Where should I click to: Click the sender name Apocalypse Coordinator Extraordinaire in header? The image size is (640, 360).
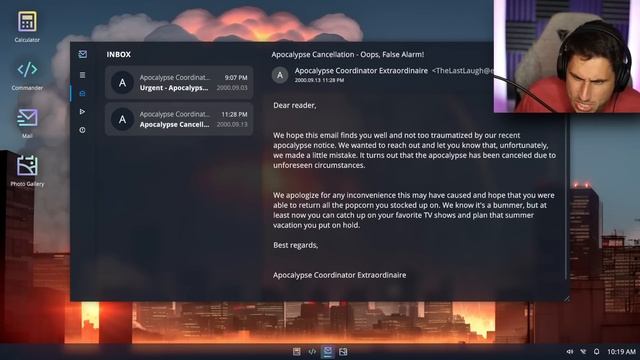click(x=361, y=71)
